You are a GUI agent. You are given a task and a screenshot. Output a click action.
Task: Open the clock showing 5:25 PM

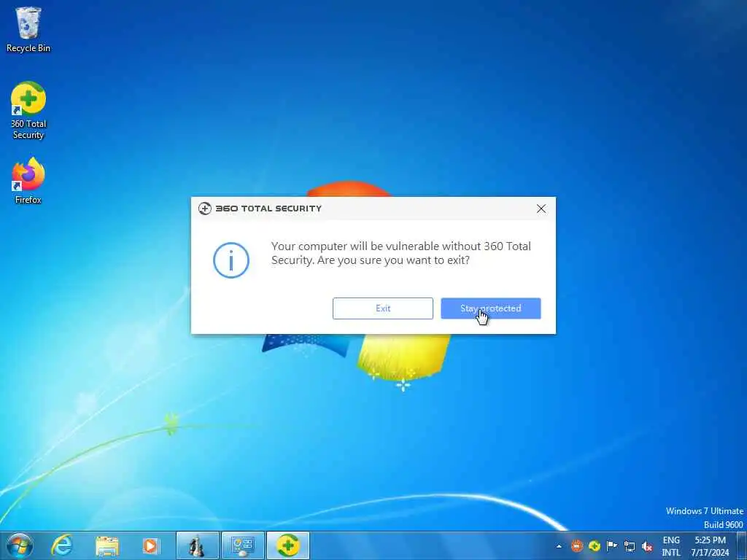click(x=710, y=546)
